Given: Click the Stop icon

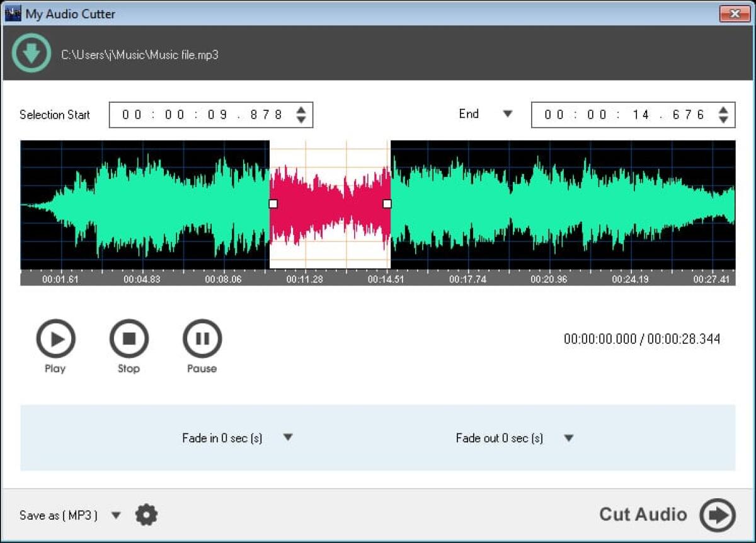Looking at the screenshot, I should [129, 338].
